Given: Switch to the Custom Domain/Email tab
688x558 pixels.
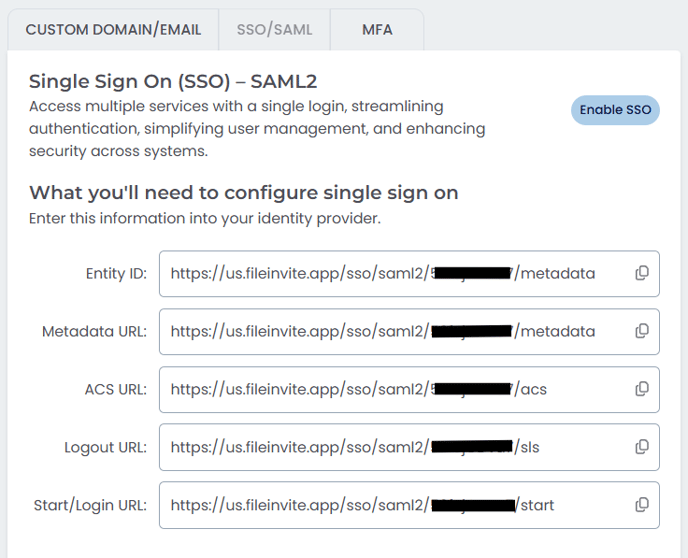Looking at the screenshot, I should coord(113,30).
